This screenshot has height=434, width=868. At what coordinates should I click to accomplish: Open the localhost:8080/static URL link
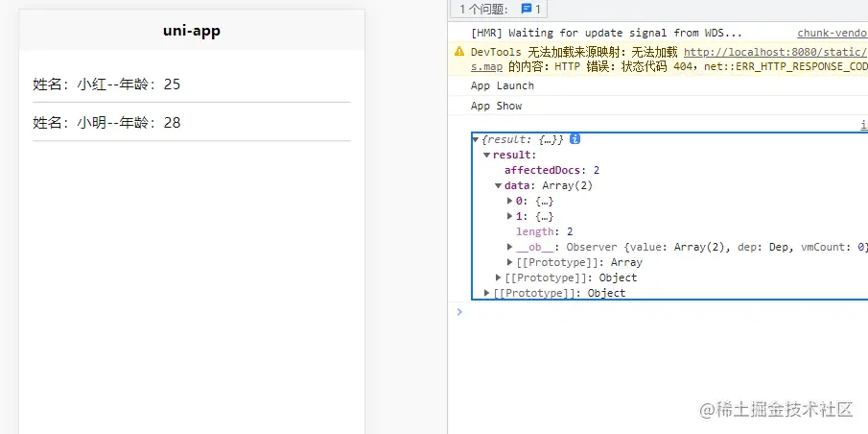776,52
